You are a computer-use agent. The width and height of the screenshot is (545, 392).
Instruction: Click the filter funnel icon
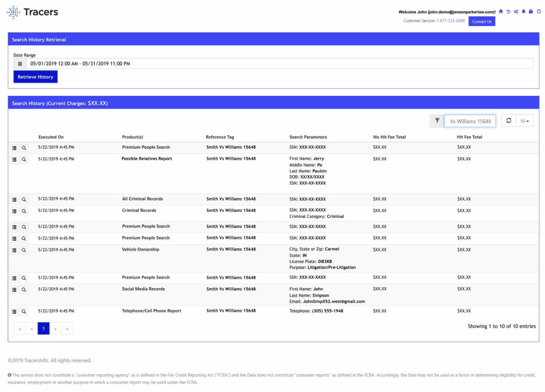click(437, 121)
